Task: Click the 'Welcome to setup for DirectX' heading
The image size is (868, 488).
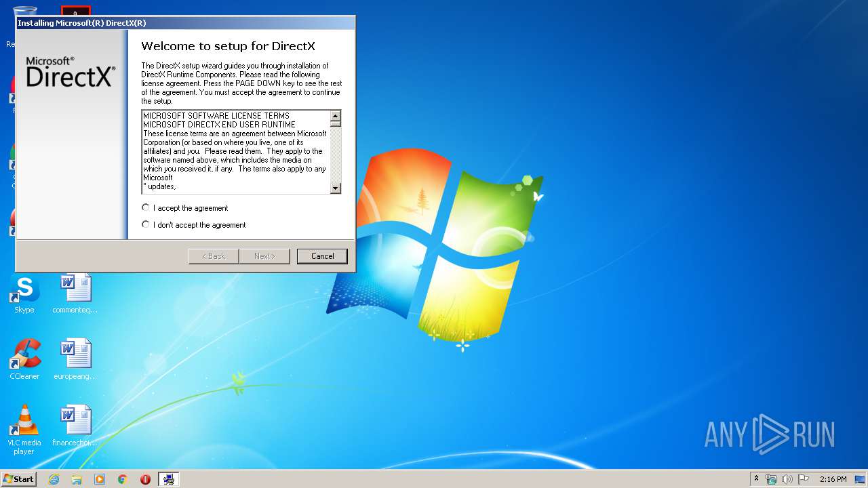Action: coord(228,47)
